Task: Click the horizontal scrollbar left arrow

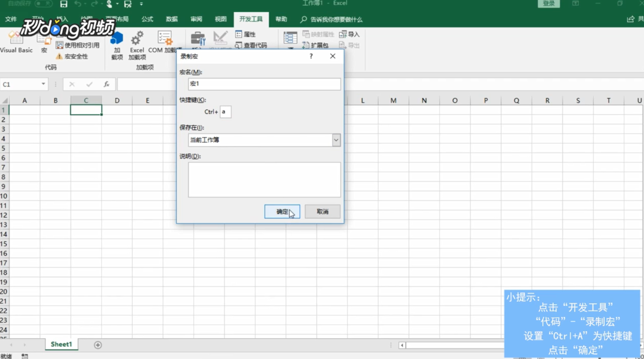Action: (x=402, y=345)
